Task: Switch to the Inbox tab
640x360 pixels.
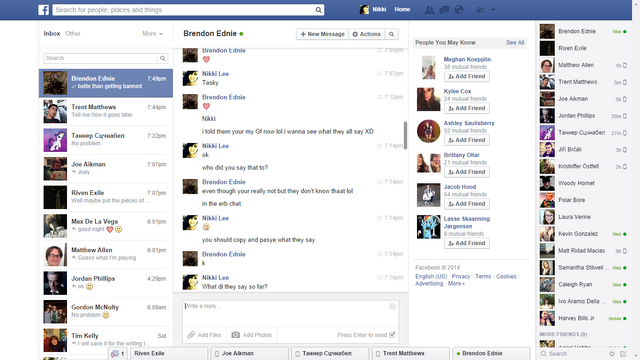Action: pyautogui.click(x=52, y=33)
